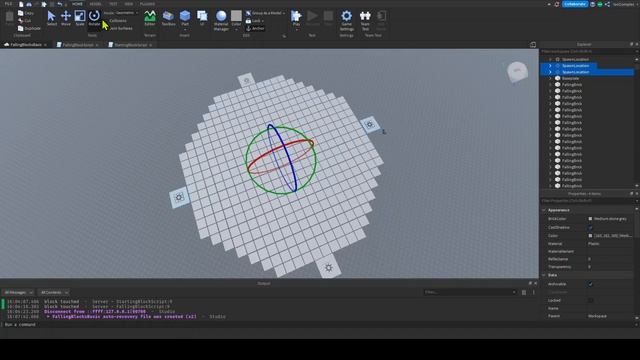This screenshot has width=640, height=360.
Task: Click the Parent Workspace value
Action: click(597, 316)
